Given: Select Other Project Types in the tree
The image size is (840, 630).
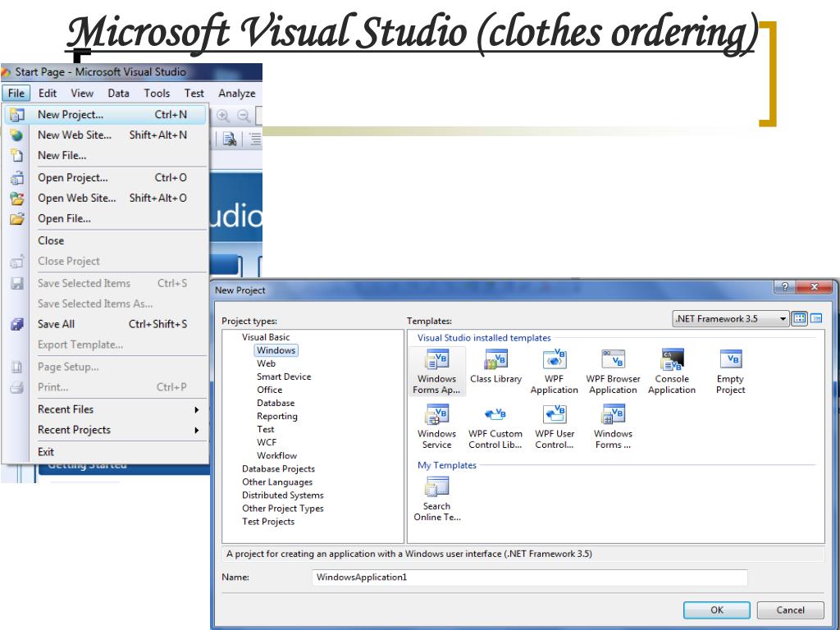Looking at the screenshot, I should (x=283, y=509).
